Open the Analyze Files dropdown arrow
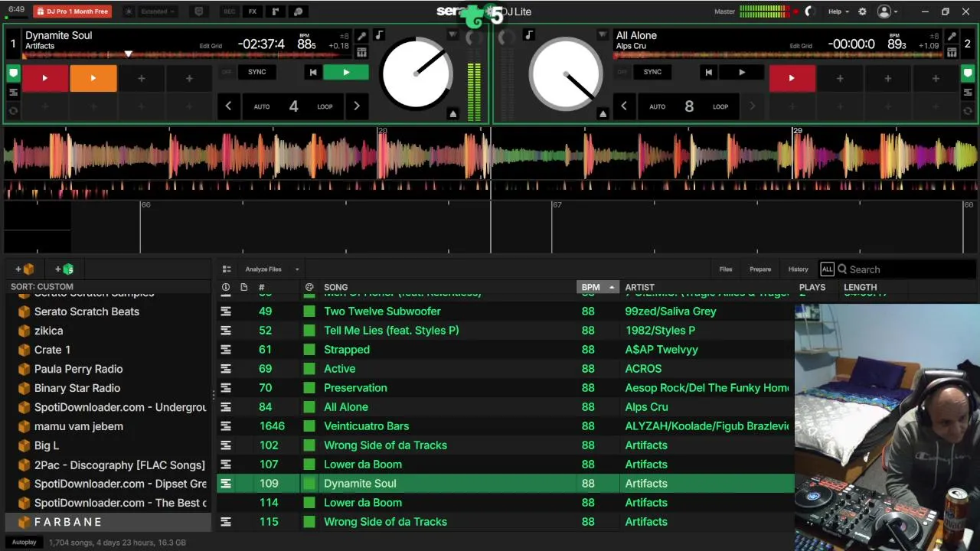This screenshot has width=980, height=551. [x=297, y=269]
